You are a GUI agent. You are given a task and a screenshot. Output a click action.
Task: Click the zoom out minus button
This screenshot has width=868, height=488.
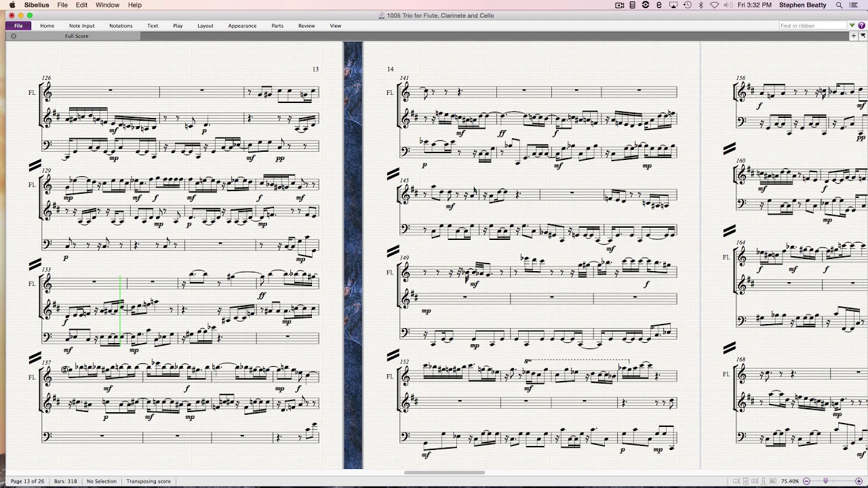click(806, 481)
